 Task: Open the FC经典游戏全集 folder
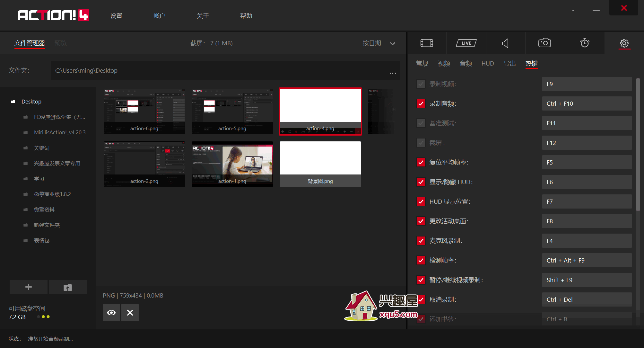pyautogui.click(x=59, y=117)
